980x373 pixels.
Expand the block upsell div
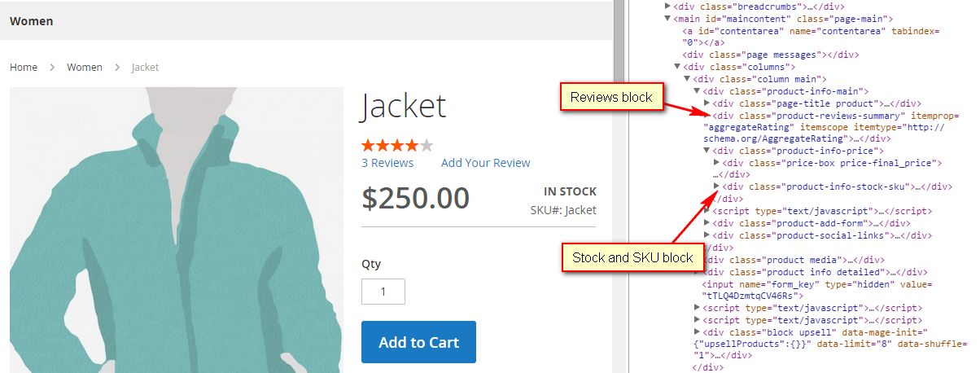(698, 332)
